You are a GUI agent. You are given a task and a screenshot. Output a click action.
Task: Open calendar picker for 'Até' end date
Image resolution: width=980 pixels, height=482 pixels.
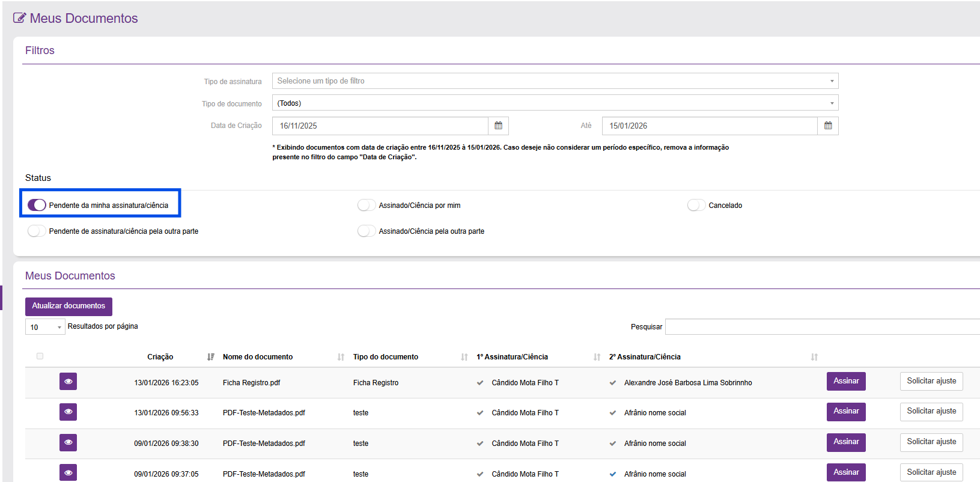click(828, 126)
